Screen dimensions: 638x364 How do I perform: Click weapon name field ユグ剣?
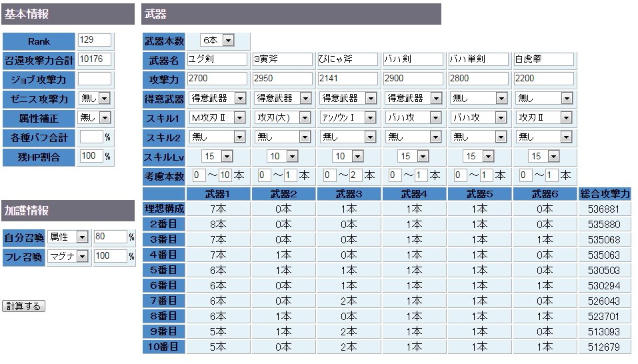point(217,59)
